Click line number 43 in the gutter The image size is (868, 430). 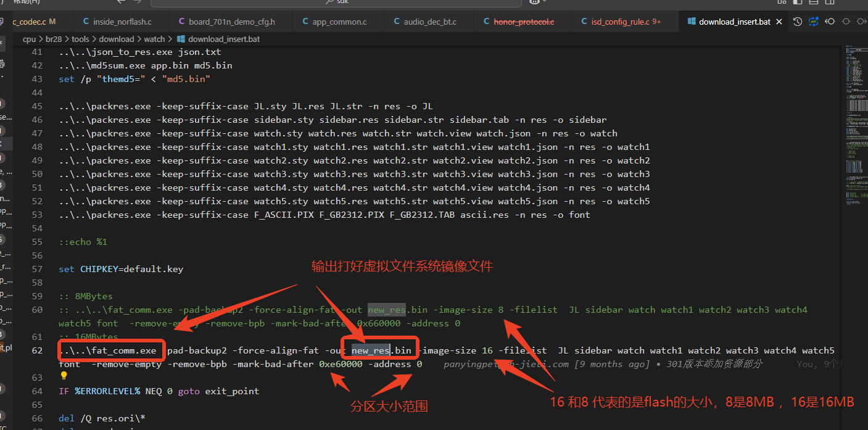[36, 79]
